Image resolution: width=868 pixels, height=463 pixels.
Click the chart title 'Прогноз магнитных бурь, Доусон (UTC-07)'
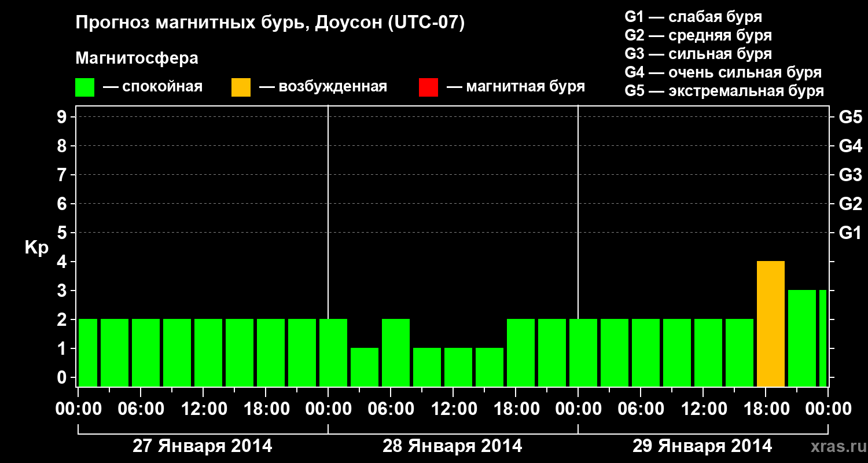click(x=270, y=24)
